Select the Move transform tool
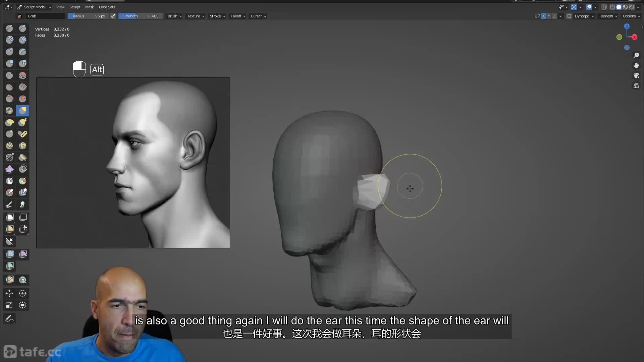 click(x=9, y=293)
